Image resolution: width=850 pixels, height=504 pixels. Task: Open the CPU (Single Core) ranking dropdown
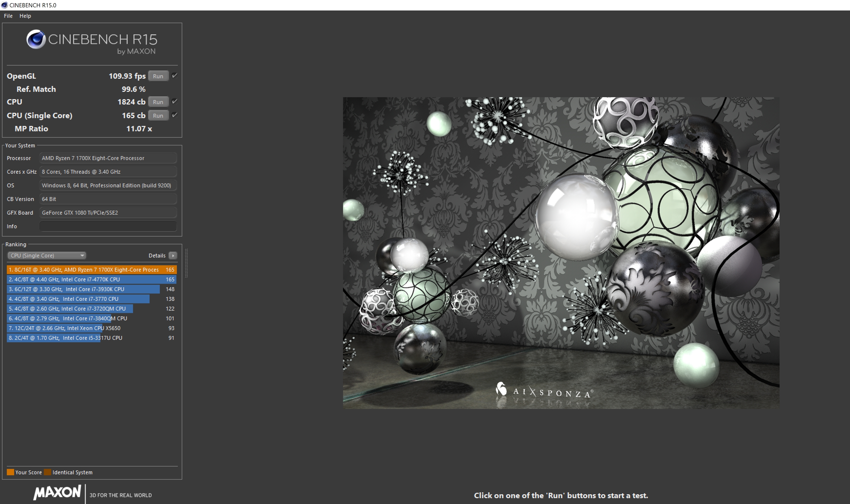[x=47, y=255]
